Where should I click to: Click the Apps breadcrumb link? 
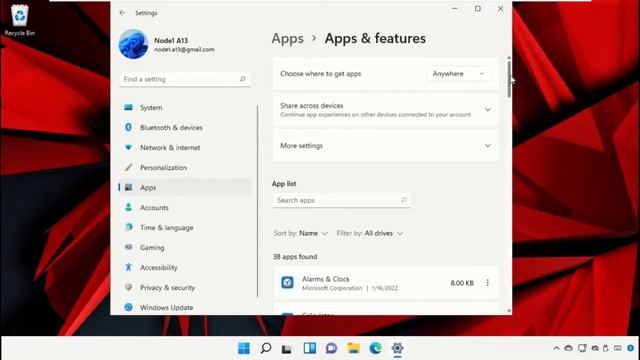pyautogui.click(x=288, y=38)
